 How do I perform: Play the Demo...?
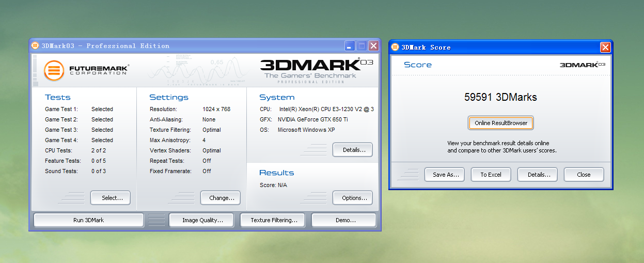(x=344, y=220)
